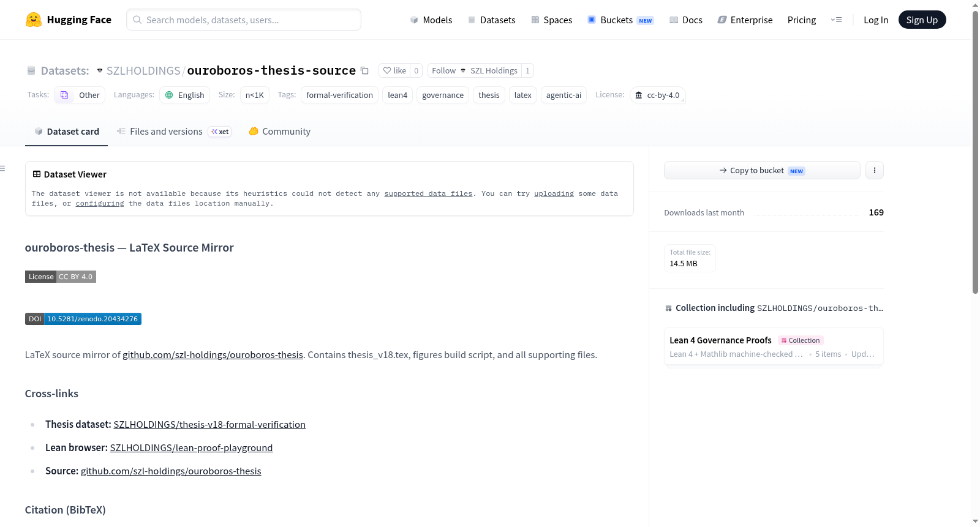Open the Lean 4 Governance Proofs collection card

774,346
